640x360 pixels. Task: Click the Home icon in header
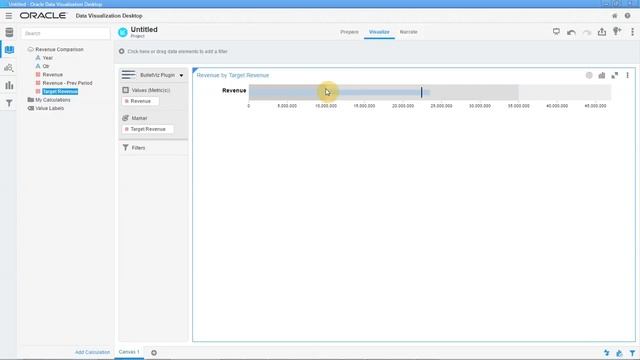click(615, 16)
